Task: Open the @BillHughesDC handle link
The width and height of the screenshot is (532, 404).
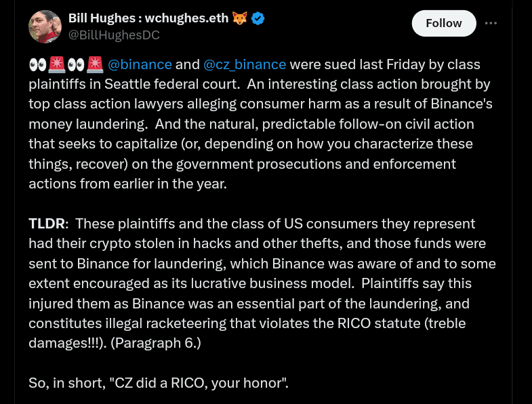Action: coord(114,35)
